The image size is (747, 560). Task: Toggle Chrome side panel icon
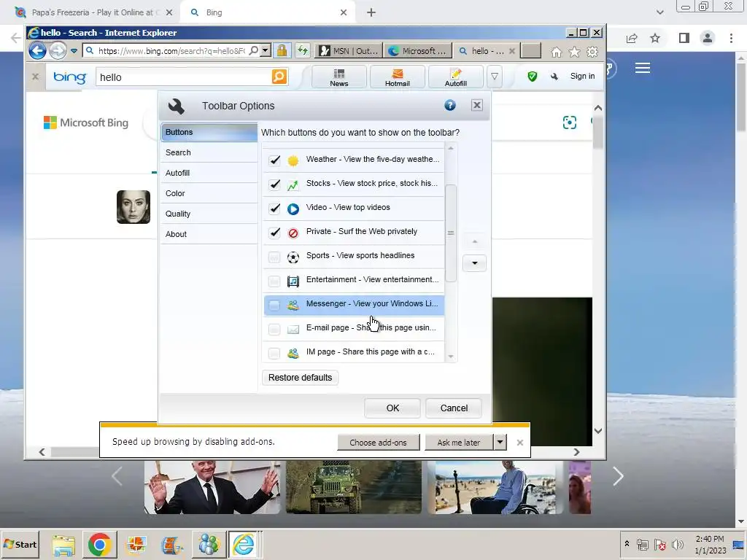[x=684, y=38]
